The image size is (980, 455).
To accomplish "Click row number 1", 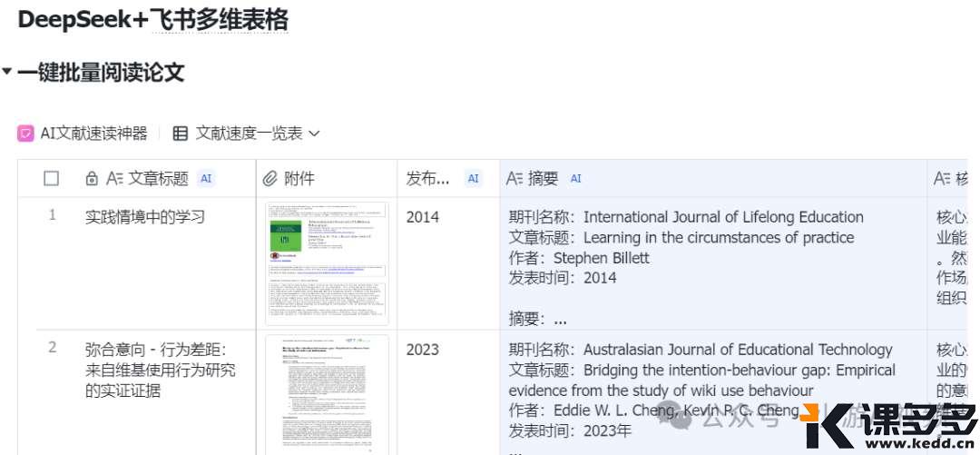I will (x=53, y=214).
